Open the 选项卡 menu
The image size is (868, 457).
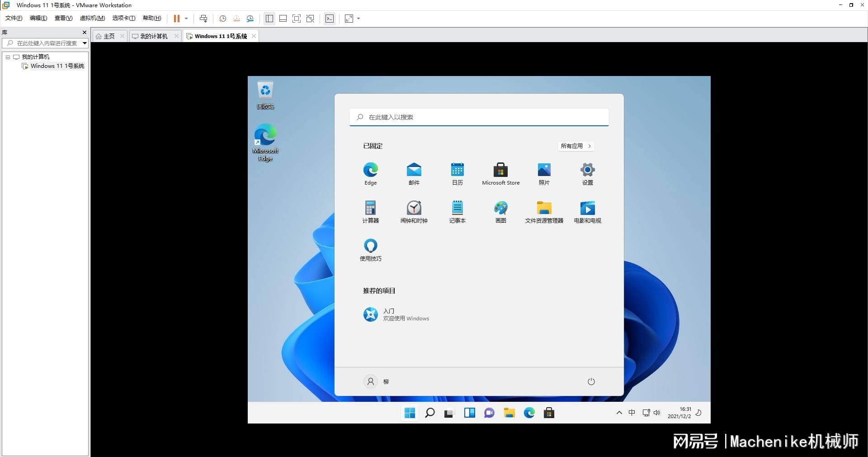pyautogui.click(x=124, y=18)
